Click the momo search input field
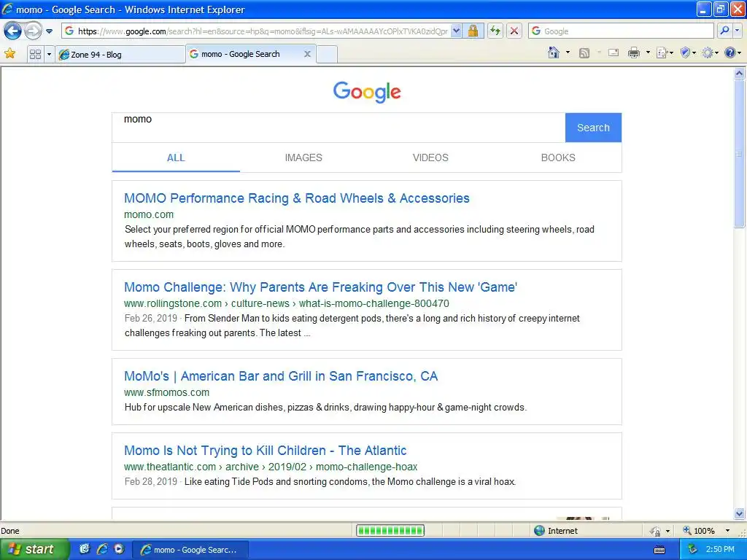 [x=338, y=128]
